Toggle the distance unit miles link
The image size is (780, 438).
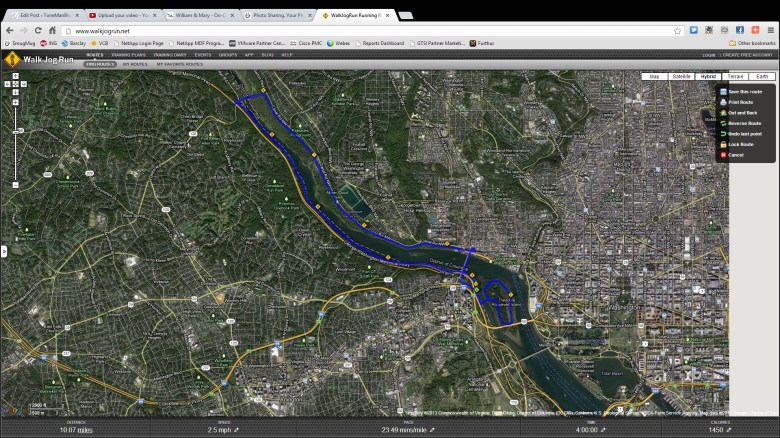point(85,430)
